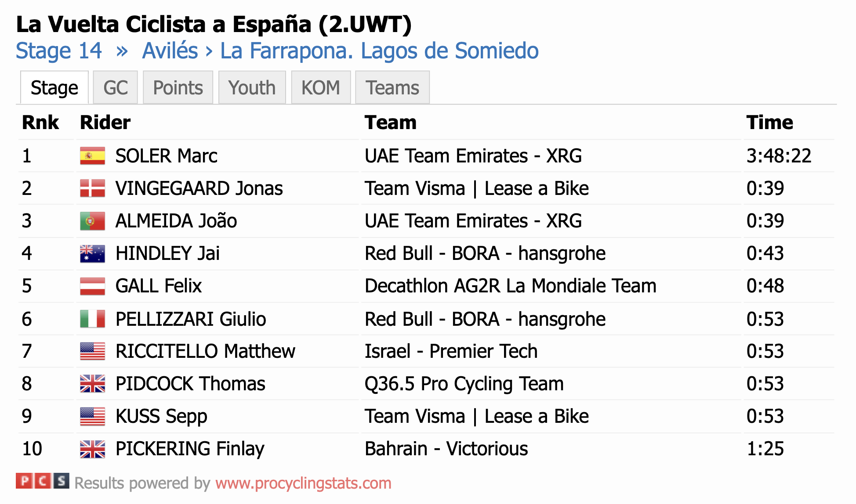Screen dimensions: 856x504
Task: Open the Teams tab
Action: 392,87
